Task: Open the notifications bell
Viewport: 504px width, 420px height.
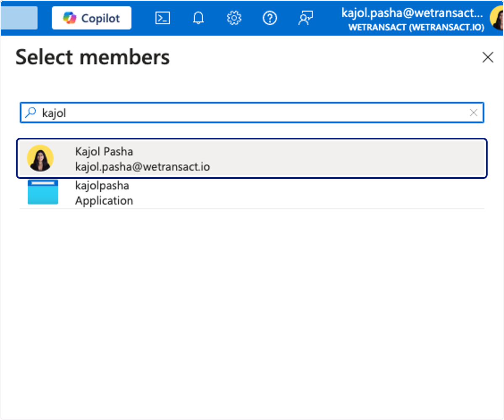Action: [198, 18]
